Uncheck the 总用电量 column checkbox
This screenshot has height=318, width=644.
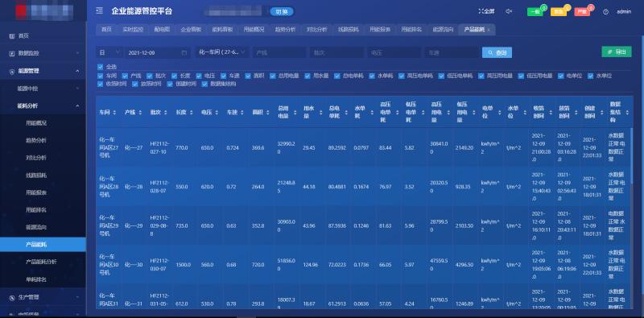coord(273,76)
